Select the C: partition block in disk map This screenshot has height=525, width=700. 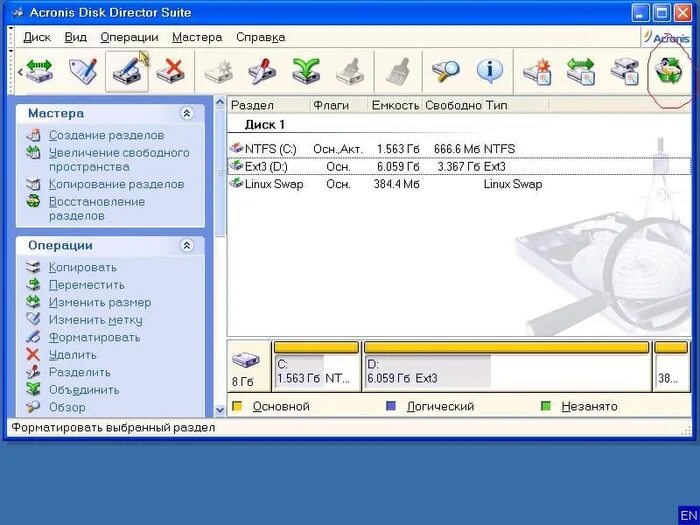[x=316, y=367]
